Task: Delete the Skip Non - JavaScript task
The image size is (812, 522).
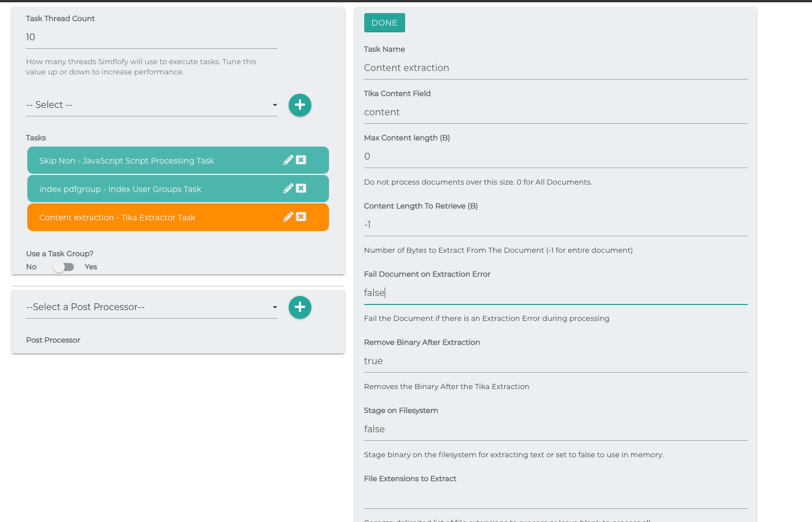Action: [x=301, y=160]
